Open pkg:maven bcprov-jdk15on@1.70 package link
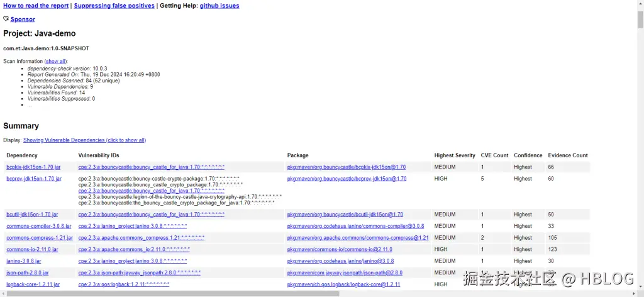 (x=347, y=179)
